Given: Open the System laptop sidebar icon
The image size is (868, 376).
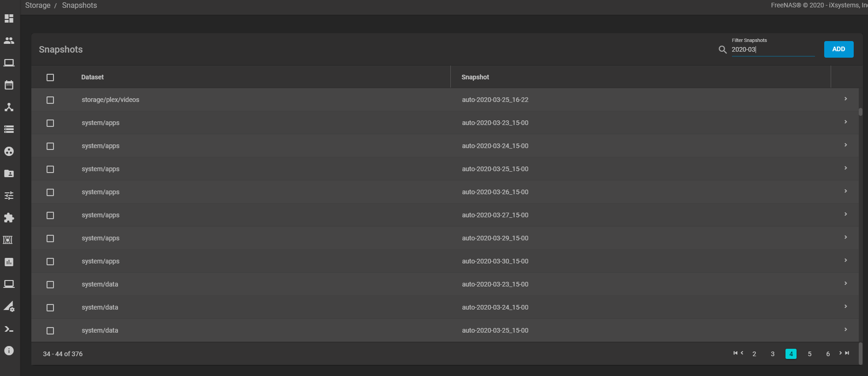Looking at the screenshot, I should [x=9, y=63].
